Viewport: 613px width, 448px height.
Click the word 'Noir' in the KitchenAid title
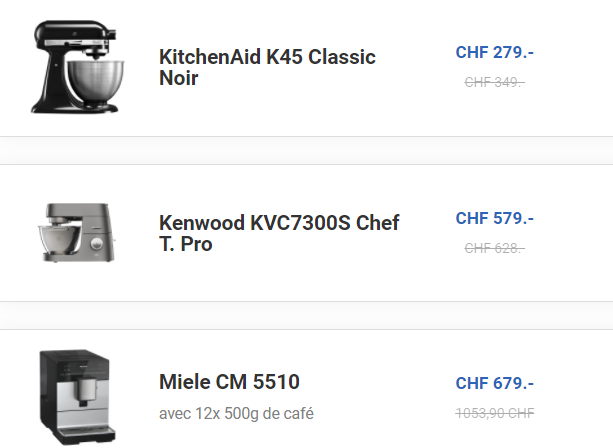pos(178,78)
